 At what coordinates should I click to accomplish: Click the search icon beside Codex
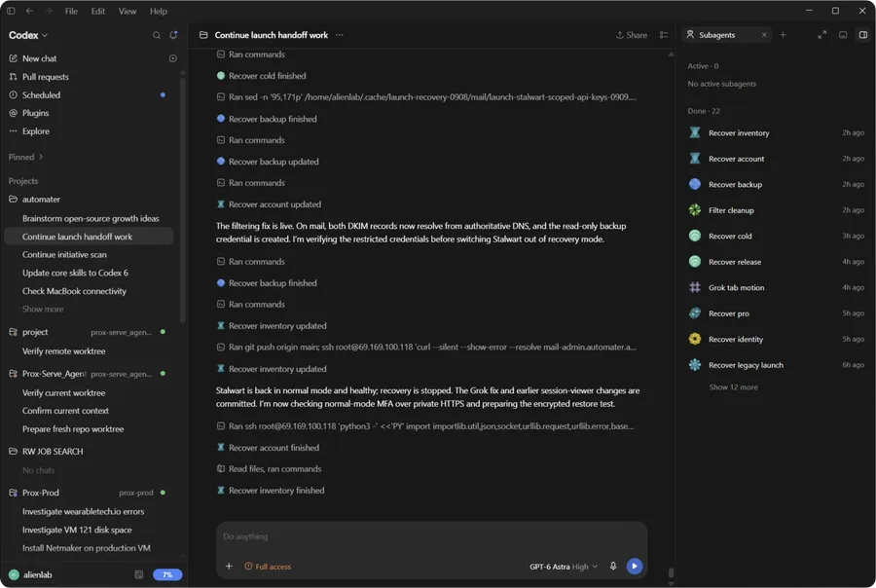[x=157, y=35]
